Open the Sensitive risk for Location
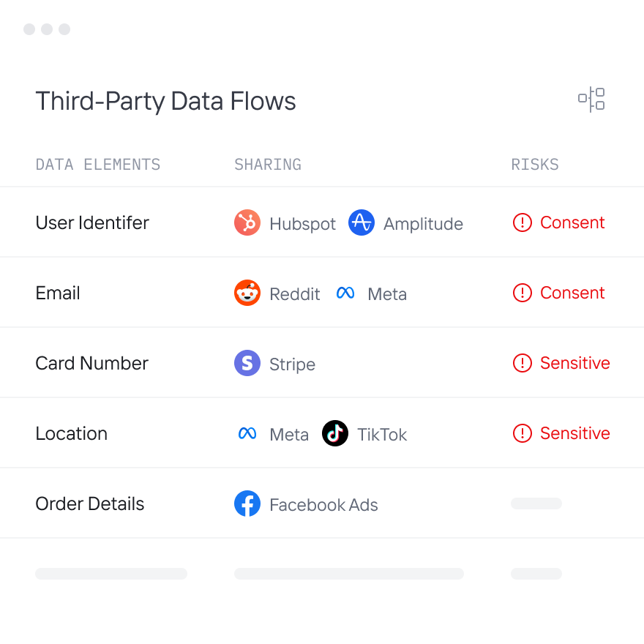 tap(574, 434)
